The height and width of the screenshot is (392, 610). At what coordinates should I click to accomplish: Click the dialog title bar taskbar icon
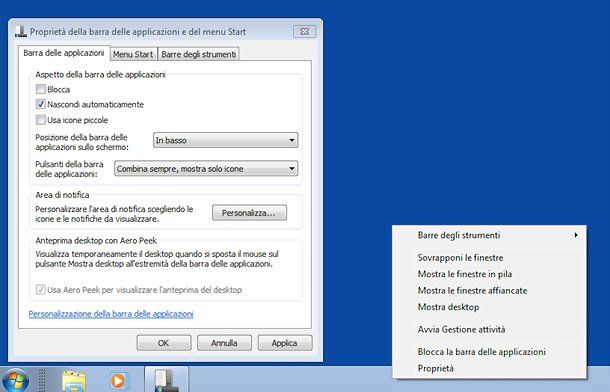tap(21, 32)
